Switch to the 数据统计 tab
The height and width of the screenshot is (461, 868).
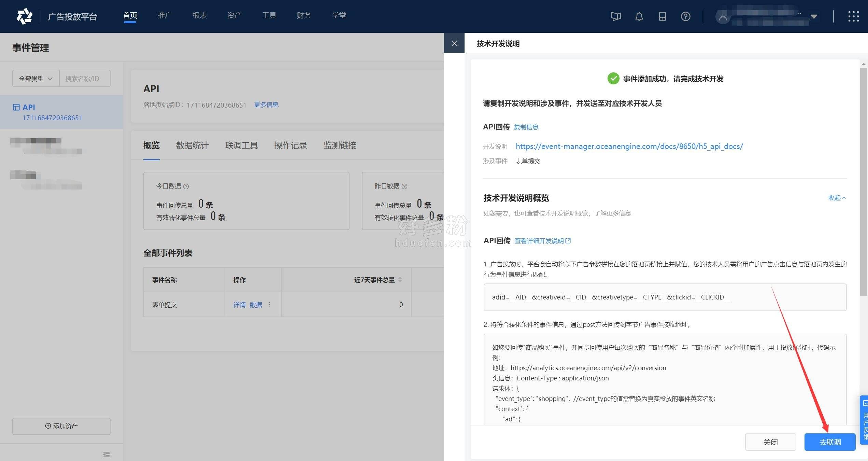point(192,145)
